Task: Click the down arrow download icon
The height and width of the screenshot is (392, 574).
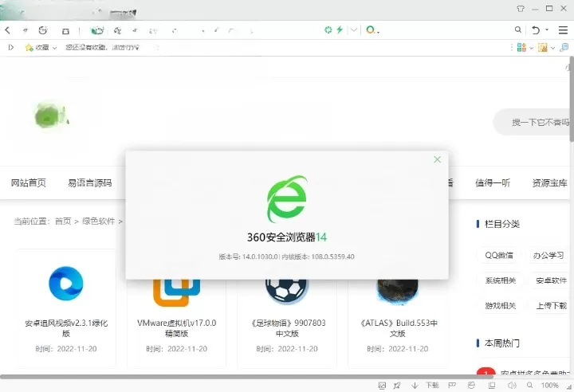Action: click(415, 386)
